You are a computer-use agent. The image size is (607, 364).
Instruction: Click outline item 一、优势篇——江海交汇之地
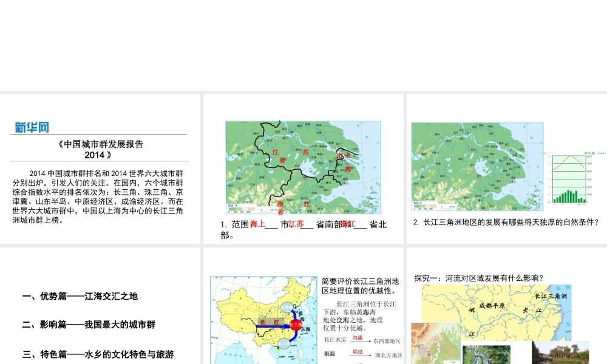click(80, 296)
